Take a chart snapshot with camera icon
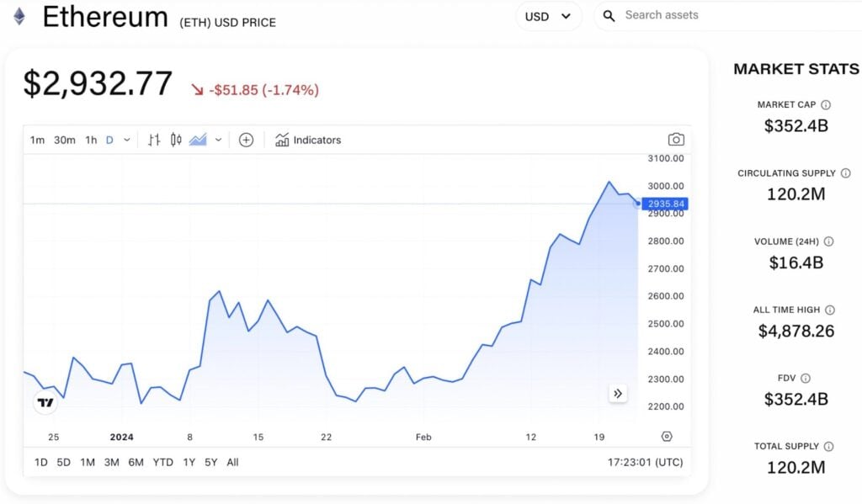The image size is (862, 504). pos(676,140)
